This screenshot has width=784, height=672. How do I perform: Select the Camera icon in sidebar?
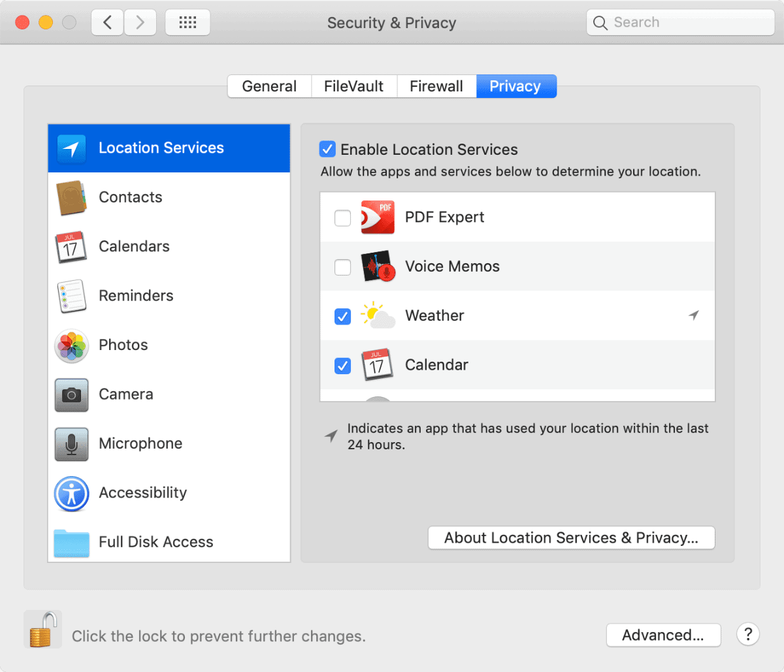[71, 394]
